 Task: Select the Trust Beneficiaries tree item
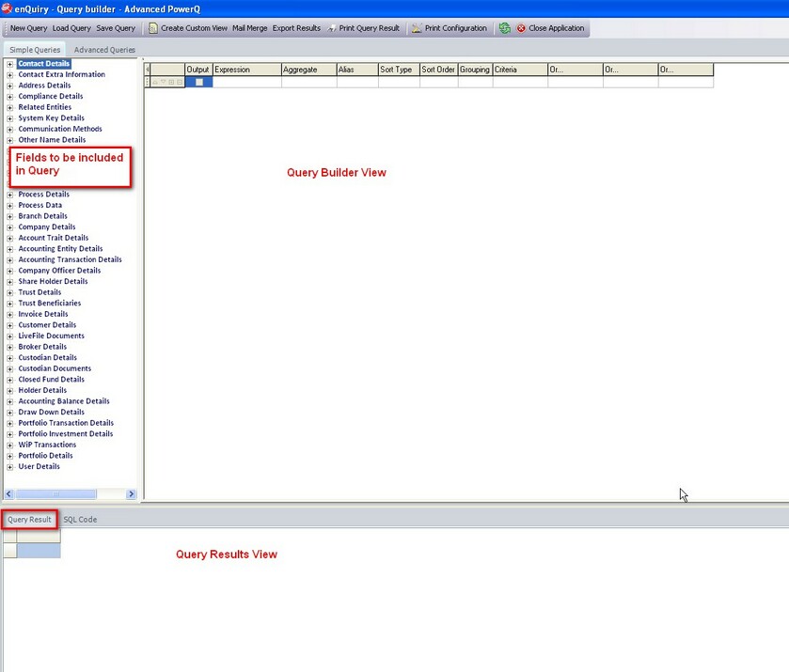tap(49, 304)
